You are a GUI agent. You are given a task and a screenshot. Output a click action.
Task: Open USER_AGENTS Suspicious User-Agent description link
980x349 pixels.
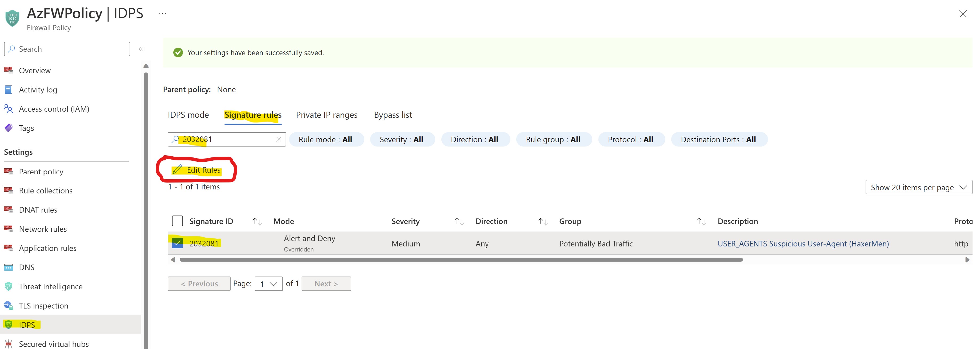[x=803, y=244]
